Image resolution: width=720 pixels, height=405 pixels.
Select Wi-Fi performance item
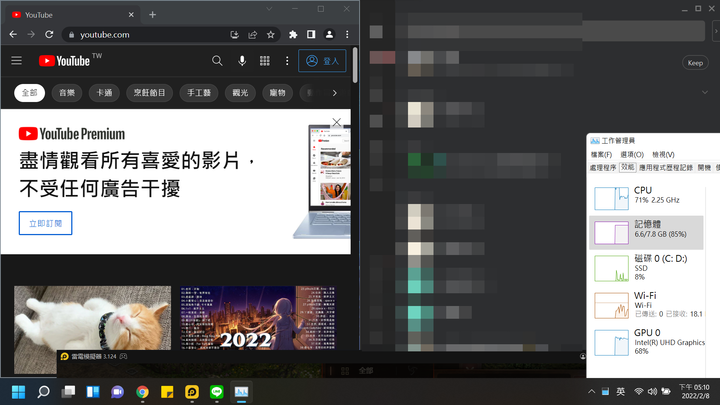coord(646,305)
